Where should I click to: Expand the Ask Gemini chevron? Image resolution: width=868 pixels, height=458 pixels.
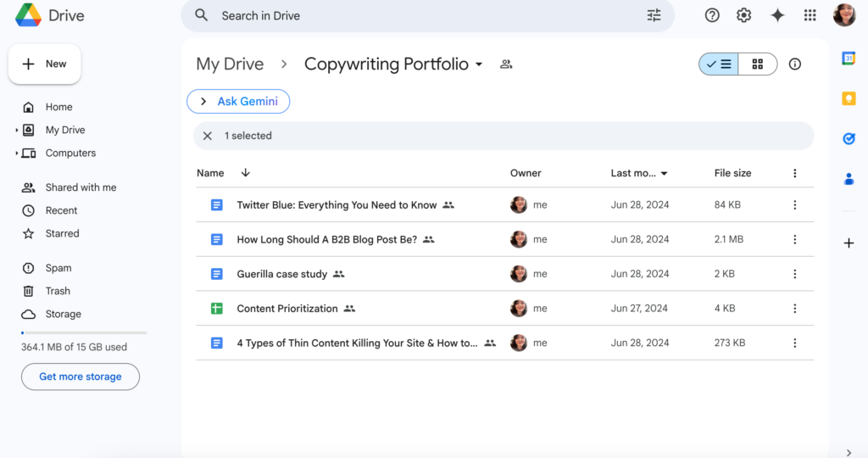(203, 101)
